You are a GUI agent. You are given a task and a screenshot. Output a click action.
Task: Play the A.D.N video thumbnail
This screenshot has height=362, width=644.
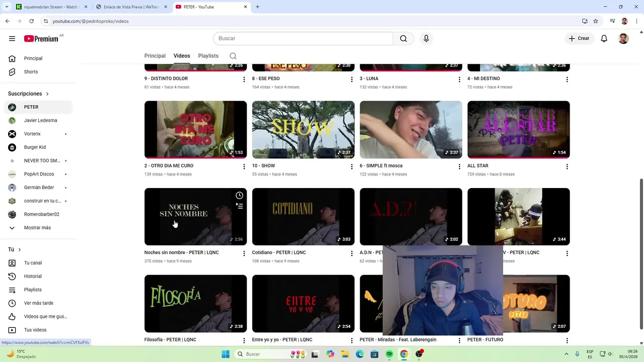point(411,217)
